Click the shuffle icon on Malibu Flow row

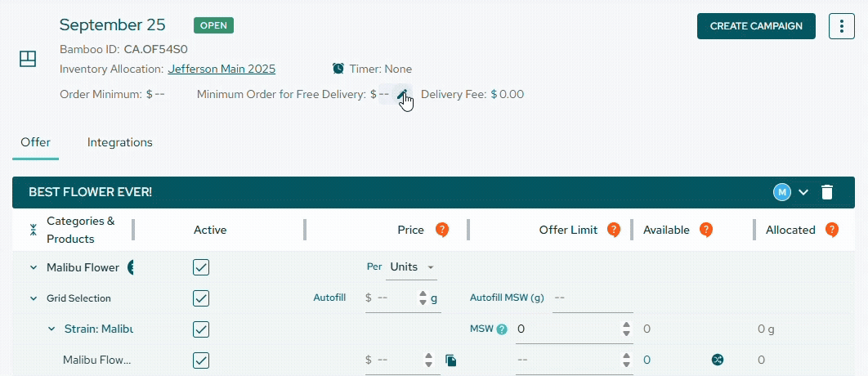(x=718, y=360)
